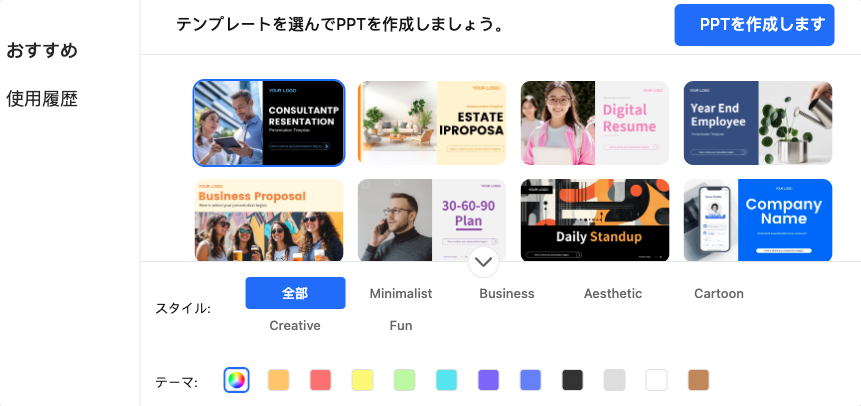Choose the Aesthetic style filter
861x406 pixels.
(613, 293)
